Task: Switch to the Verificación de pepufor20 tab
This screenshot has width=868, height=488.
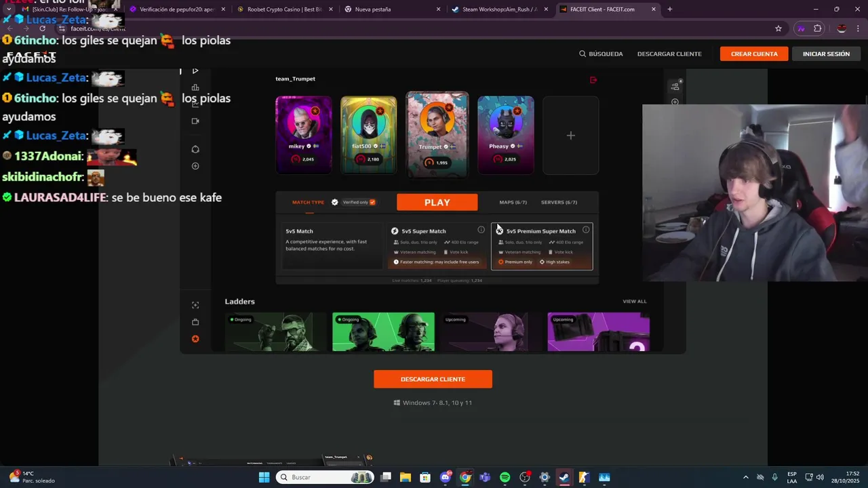Action: pos(176,9)
